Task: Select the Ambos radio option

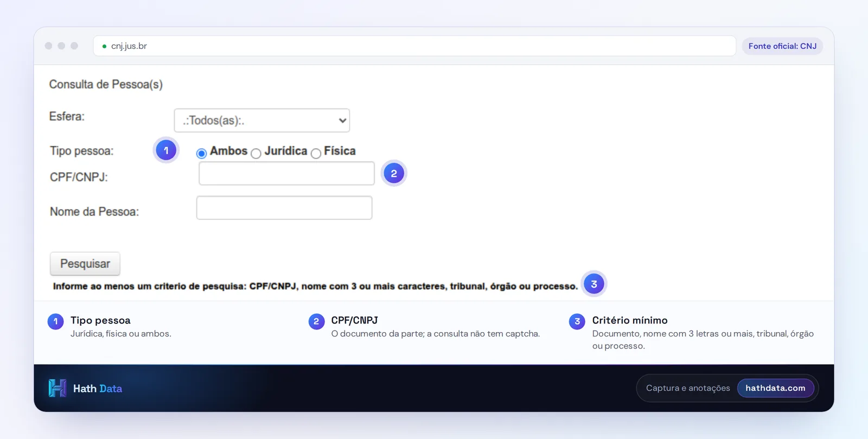Action: (x=201, y=153)
